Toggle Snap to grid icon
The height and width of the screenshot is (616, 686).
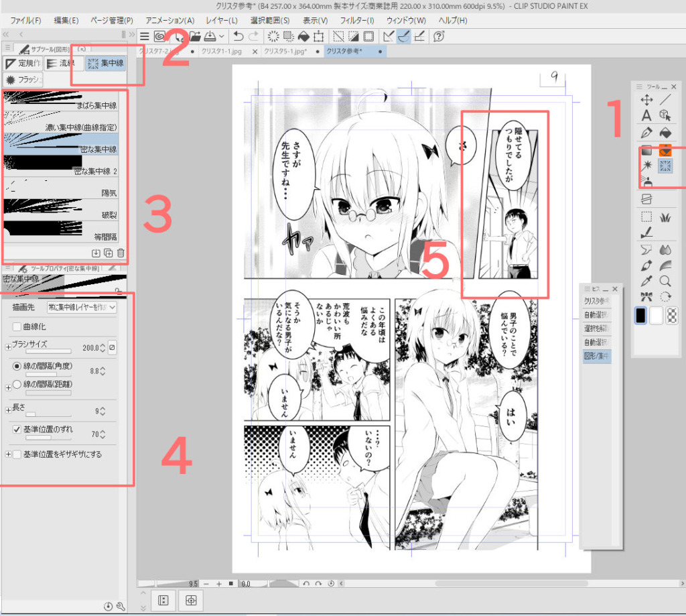coord(419,36)
